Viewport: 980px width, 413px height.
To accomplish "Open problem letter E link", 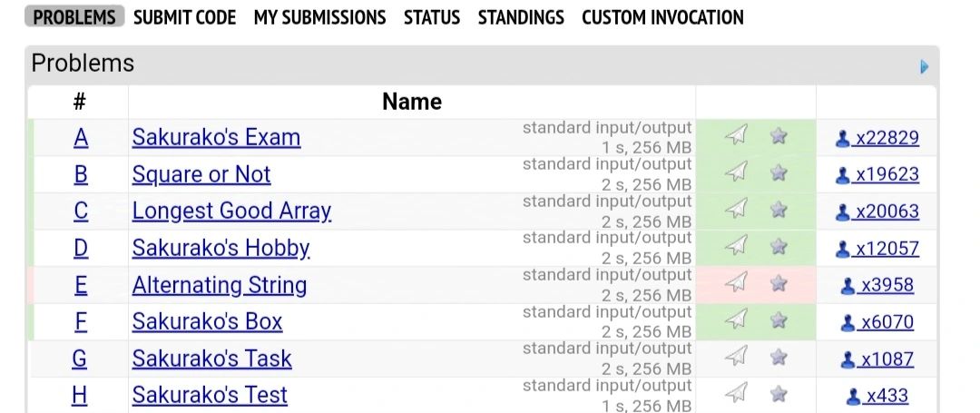I will [x=81, y=285].
